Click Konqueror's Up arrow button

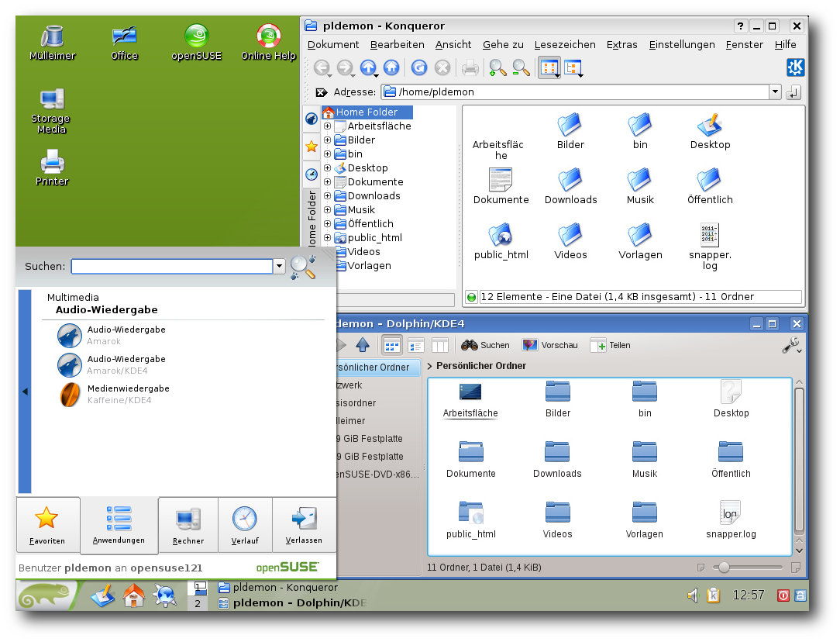369,67
